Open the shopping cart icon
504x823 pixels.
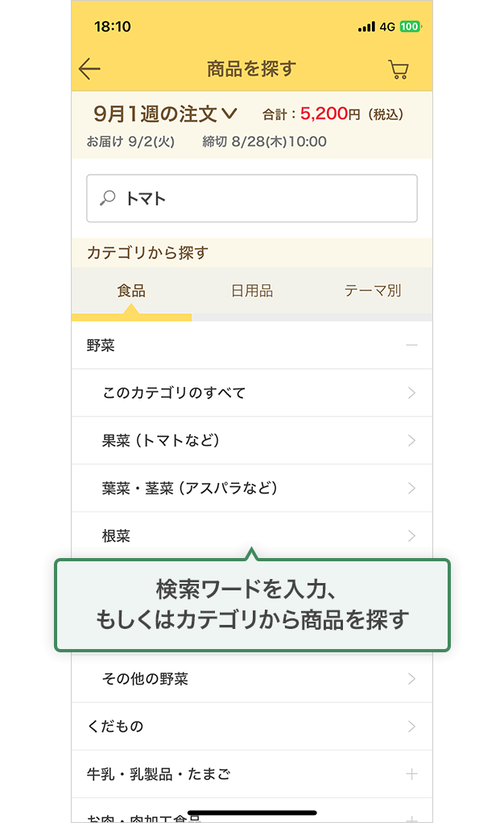tap(399, 69)
